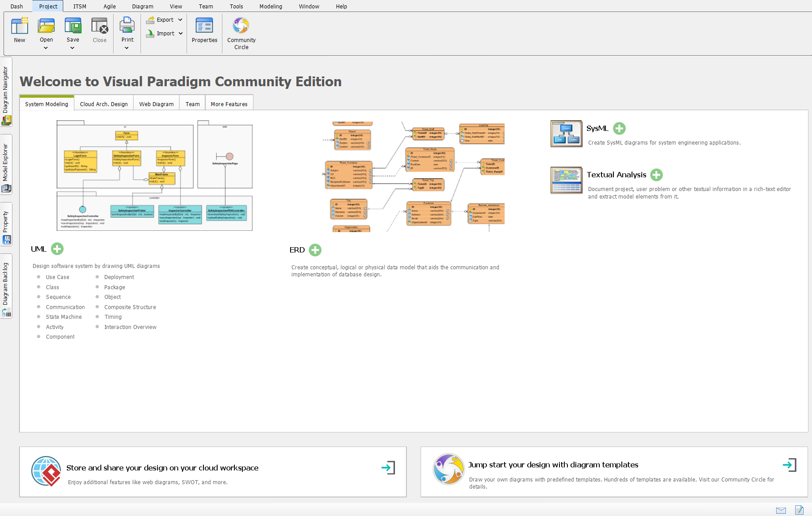Image resolution: width=812 pixels, height=516 pixels.
Task: Open the View menu tab
Action: click(x=176, y=6)
